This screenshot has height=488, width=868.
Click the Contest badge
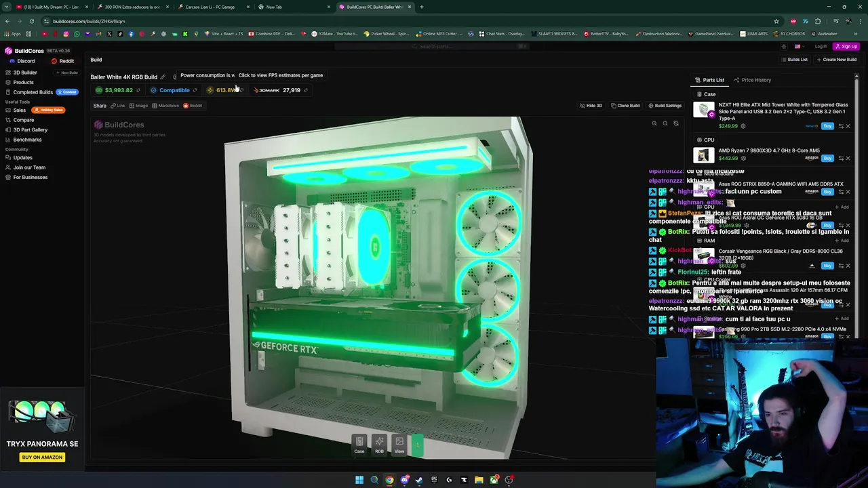[x=67, y=92]
